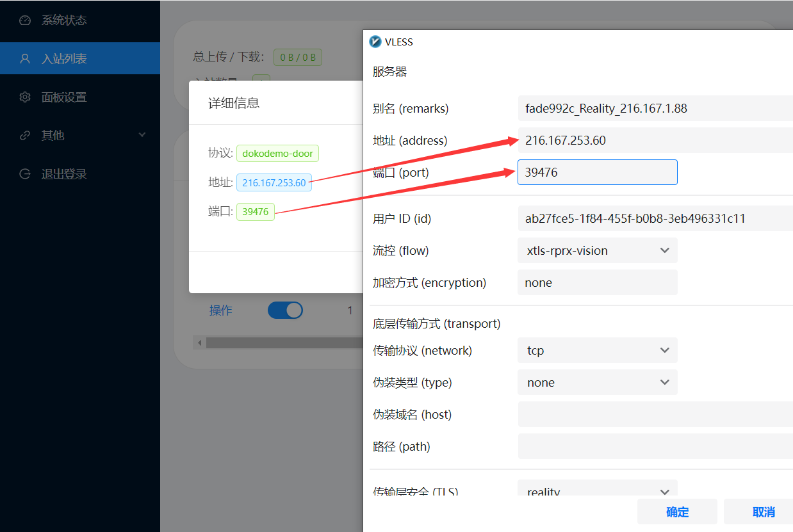Click into the port (端口) field

597,173
